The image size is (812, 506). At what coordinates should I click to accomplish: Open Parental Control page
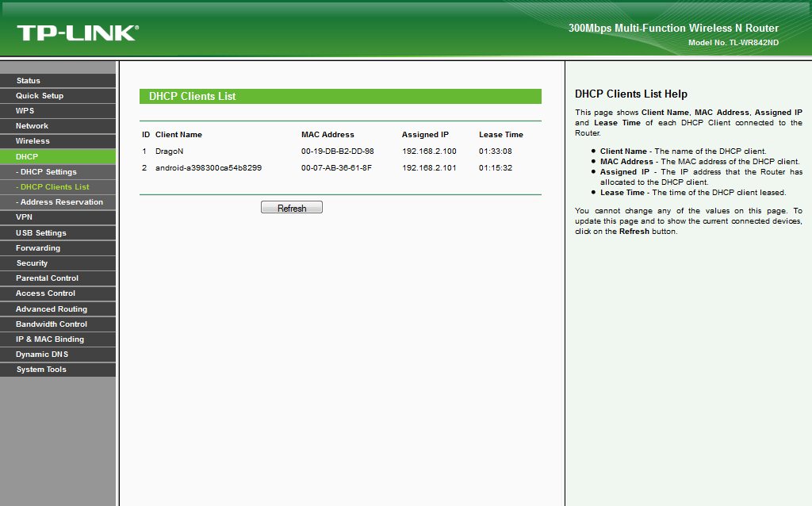coord(57,278)
